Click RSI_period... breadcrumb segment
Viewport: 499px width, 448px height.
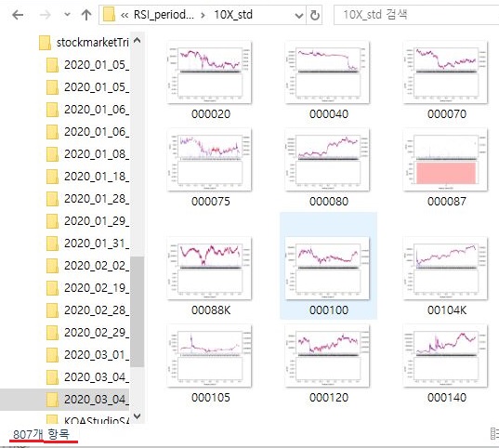[164, 15]
